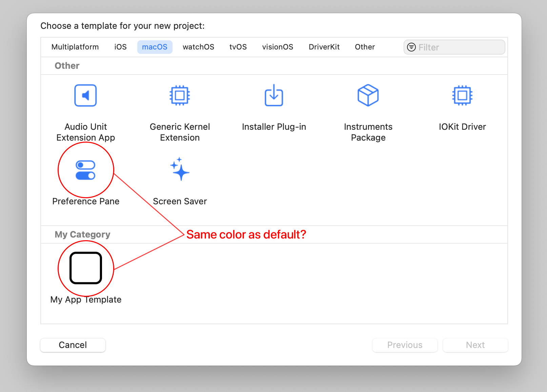Choose the Preference Pane toggle icon
This screenshot has width=547, height=392.
(x=85, y=170)
